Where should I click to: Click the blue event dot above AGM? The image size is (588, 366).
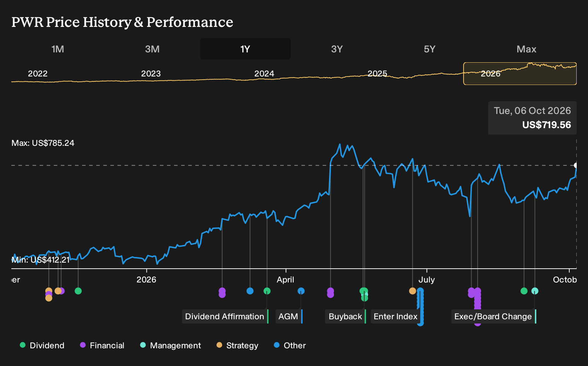pos(301,291)
